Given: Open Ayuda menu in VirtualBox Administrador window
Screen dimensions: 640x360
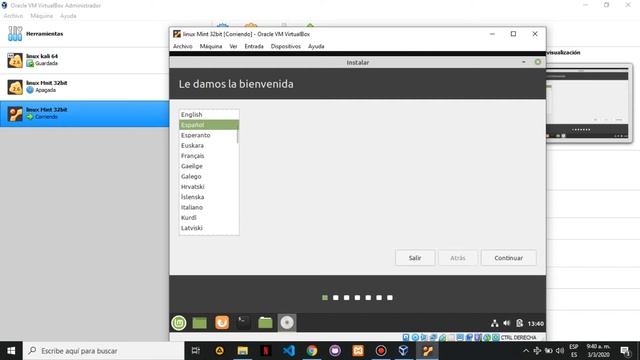Looking at the screenshot, I should pyautogui.click(x=68, y=16).
